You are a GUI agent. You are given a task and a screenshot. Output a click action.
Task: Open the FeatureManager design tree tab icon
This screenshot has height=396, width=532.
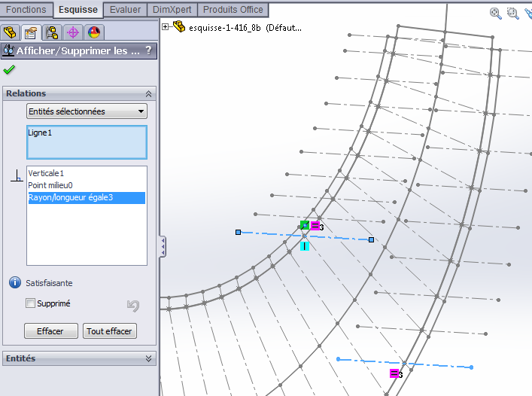(11, 32)
